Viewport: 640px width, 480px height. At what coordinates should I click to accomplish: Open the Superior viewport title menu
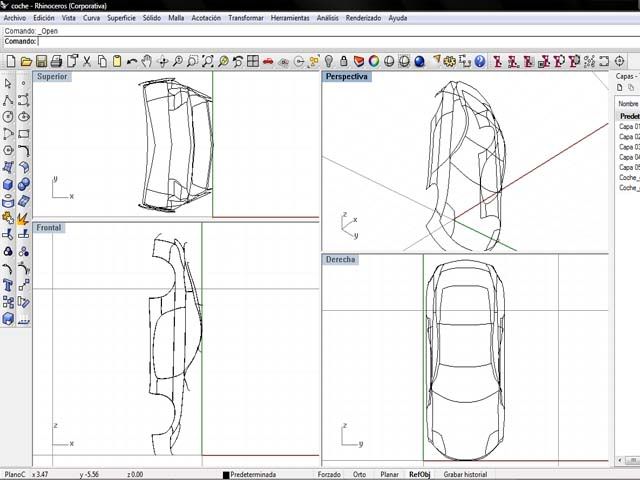pos(52,77)
